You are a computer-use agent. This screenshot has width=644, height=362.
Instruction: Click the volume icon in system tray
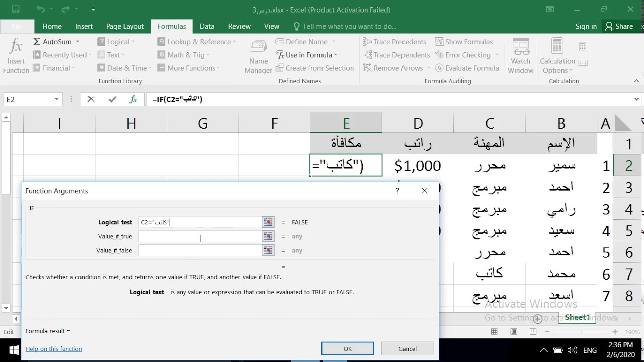[572, 350]
